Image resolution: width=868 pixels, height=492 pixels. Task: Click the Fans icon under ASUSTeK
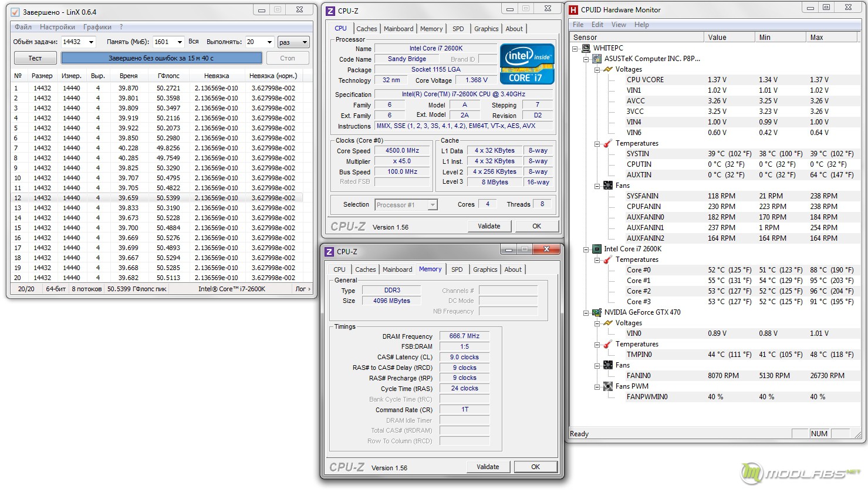tap(608, 186)
